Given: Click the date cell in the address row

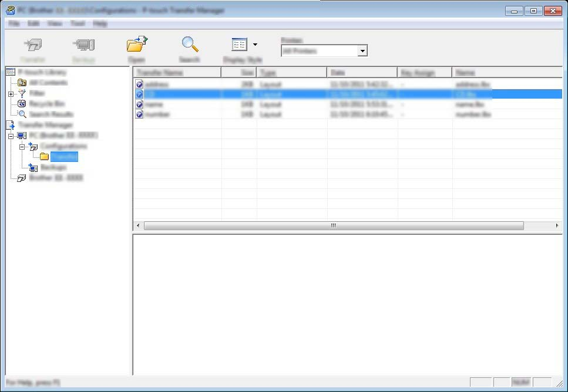Looking at the screenshot, I should (x=361, y=85).
